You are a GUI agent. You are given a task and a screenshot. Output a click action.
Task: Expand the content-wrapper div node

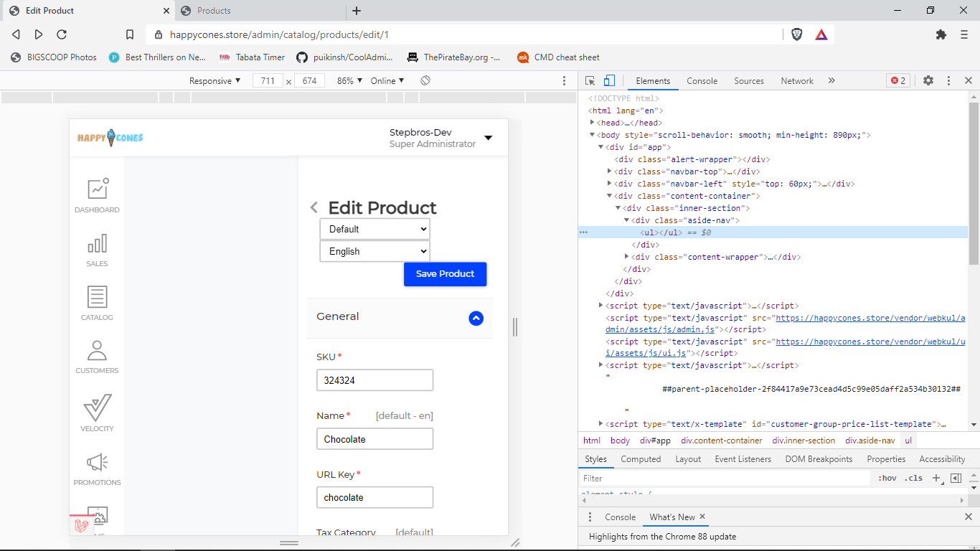[626, 257]
